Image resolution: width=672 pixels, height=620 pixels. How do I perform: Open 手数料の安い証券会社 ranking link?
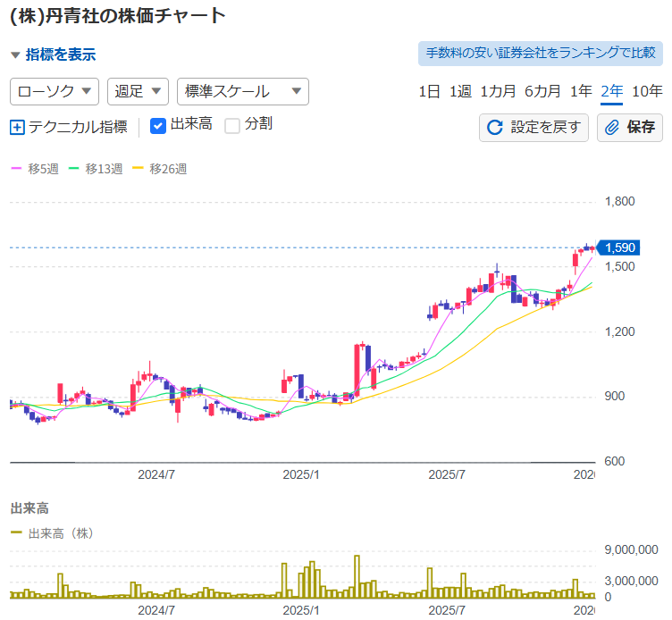(541, 53)
